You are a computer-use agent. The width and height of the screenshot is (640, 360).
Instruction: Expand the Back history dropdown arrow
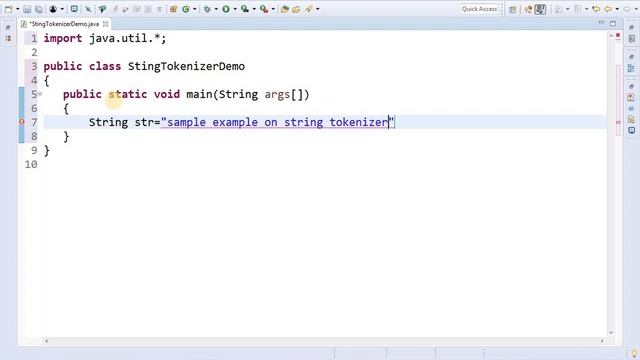pyautogui.click(x=617, y=9)
